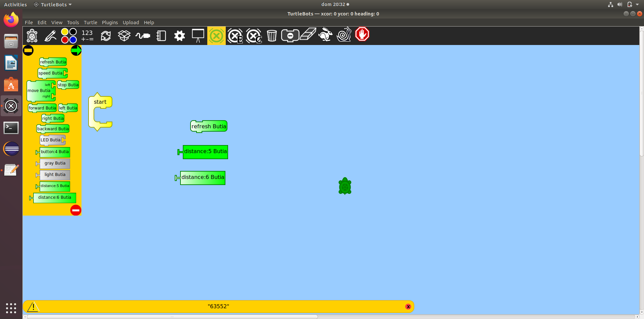
Task: Pick the move Butia palette block
Action: point(41,91)
